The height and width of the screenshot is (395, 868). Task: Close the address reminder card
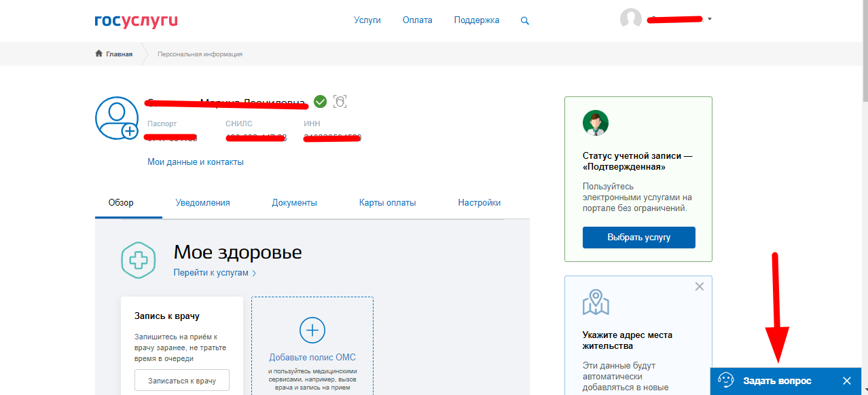coord(699,287)
